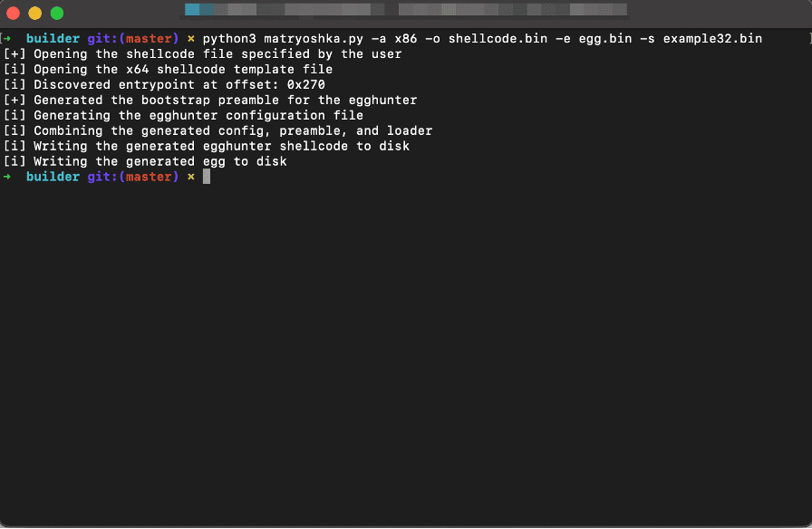The height and width of the screenshot is (529, 812).
Task: Click the 0x270 entrypoint offset value
Action: click(306, 84)
